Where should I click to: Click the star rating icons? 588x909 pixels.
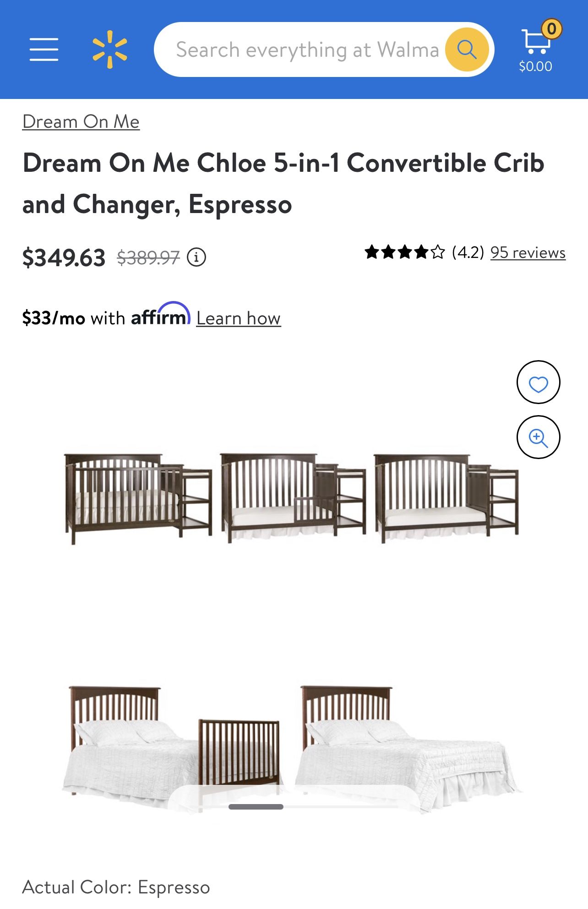click(x=404, y=252)
